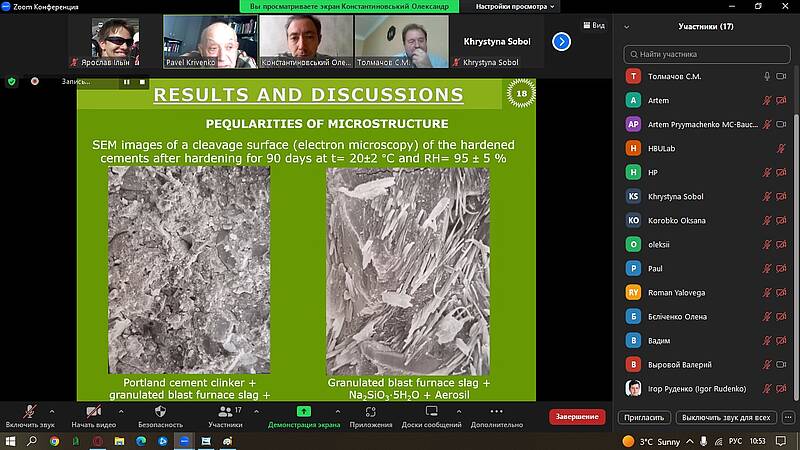800x450 pixels.
Task: Collapse participants panel using chevron
Action: click(x=627, y=26)
